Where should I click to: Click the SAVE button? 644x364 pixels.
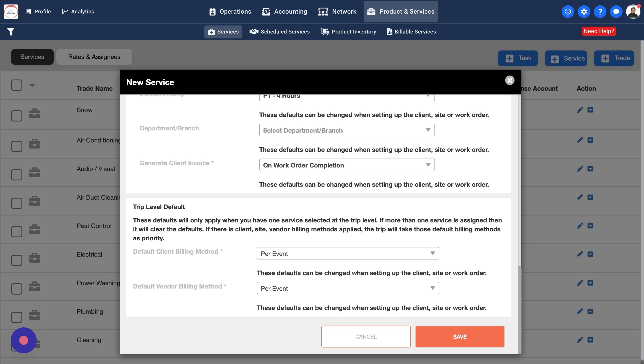[460, 337]
